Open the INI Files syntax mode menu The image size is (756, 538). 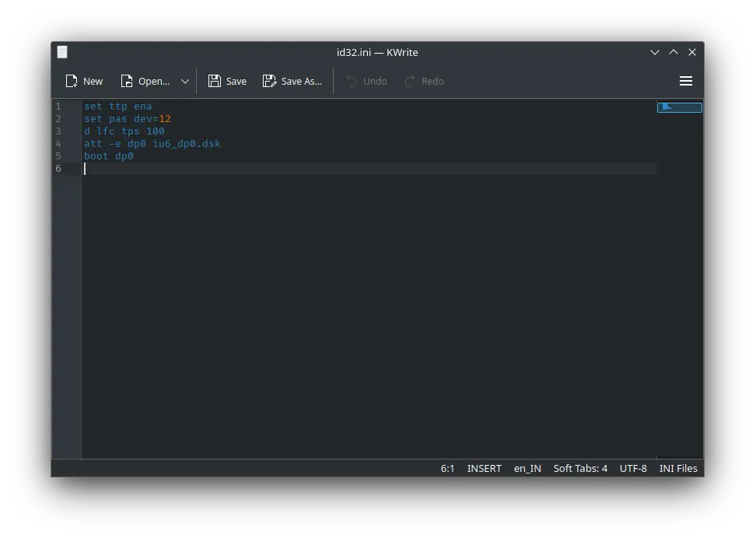pos(678,468)
